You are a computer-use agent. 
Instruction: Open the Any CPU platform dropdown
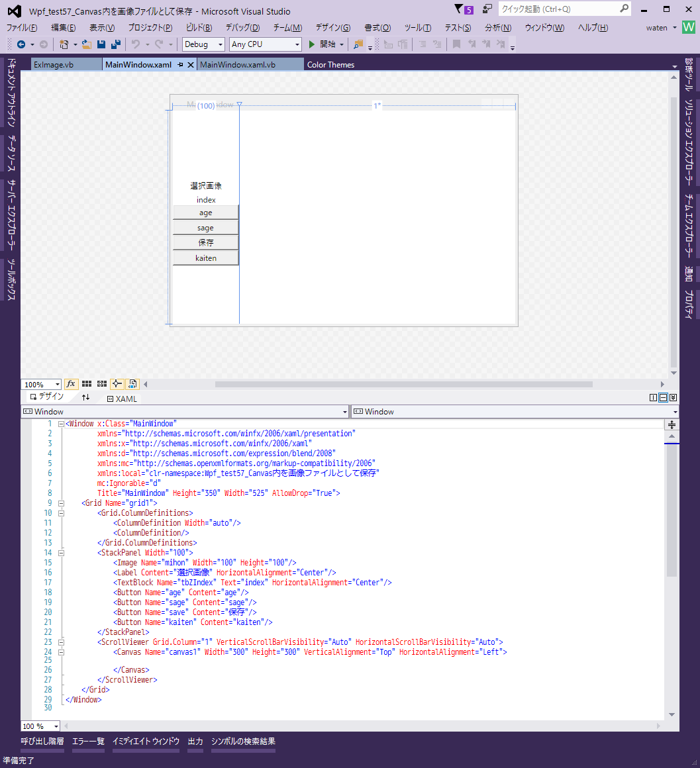point(265,44)
